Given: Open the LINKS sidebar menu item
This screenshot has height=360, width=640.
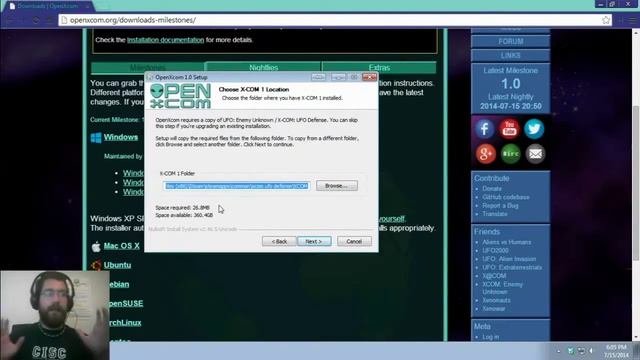Looking at the screenshot, I should tap(511, 56).
